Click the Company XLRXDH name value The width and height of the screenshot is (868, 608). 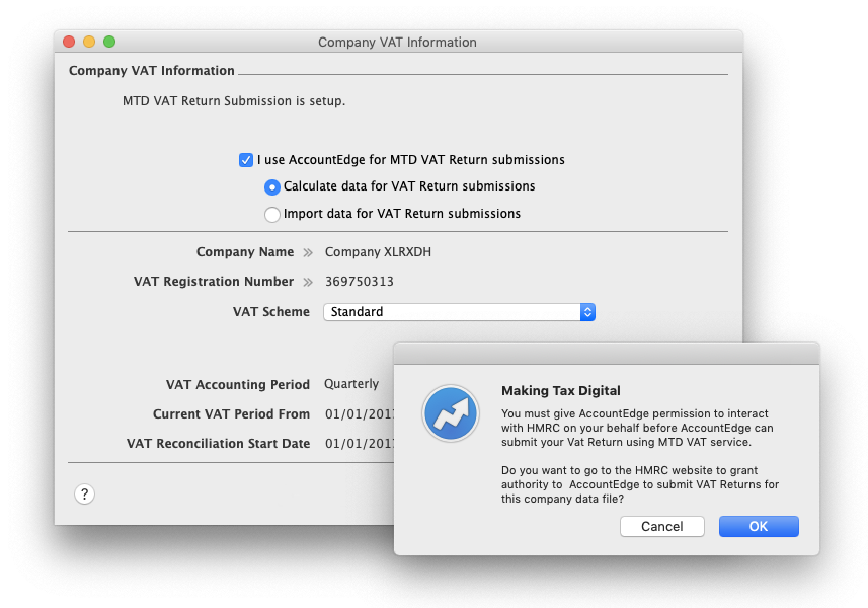(378, 252)
